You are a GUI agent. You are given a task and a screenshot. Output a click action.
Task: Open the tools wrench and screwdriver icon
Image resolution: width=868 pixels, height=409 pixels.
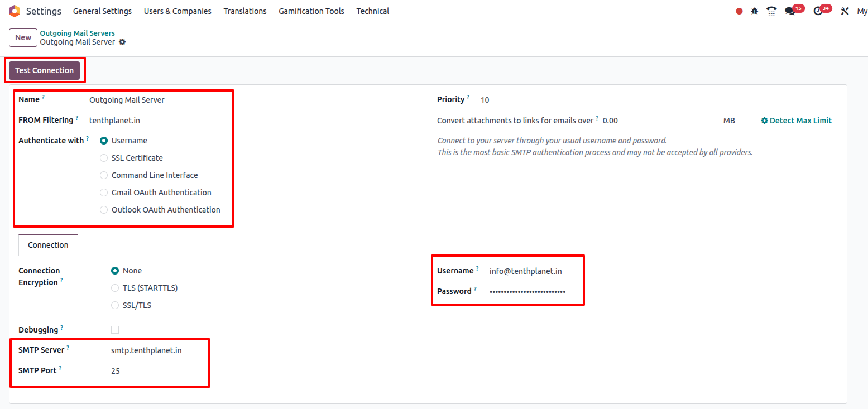pos(845,11)
